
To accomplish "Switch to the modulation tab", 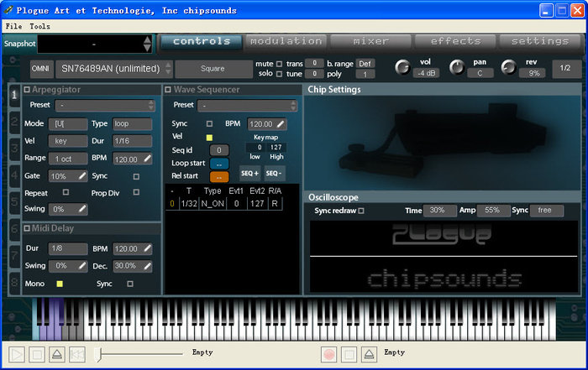I will click(286, 41).
